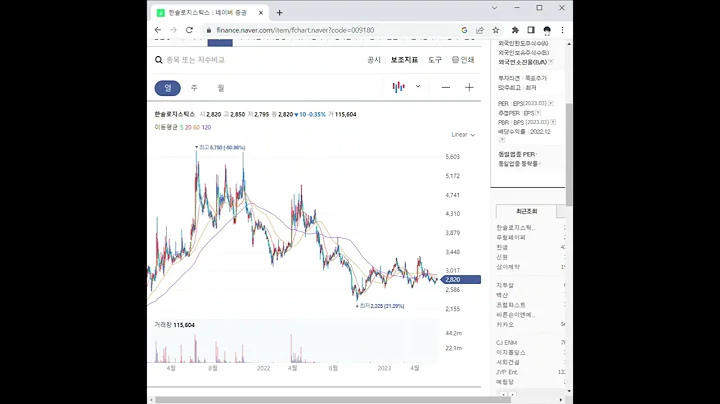Expand the chart type dropdown chevron
This screenshot has height=404, width=720.
point(418,86)
